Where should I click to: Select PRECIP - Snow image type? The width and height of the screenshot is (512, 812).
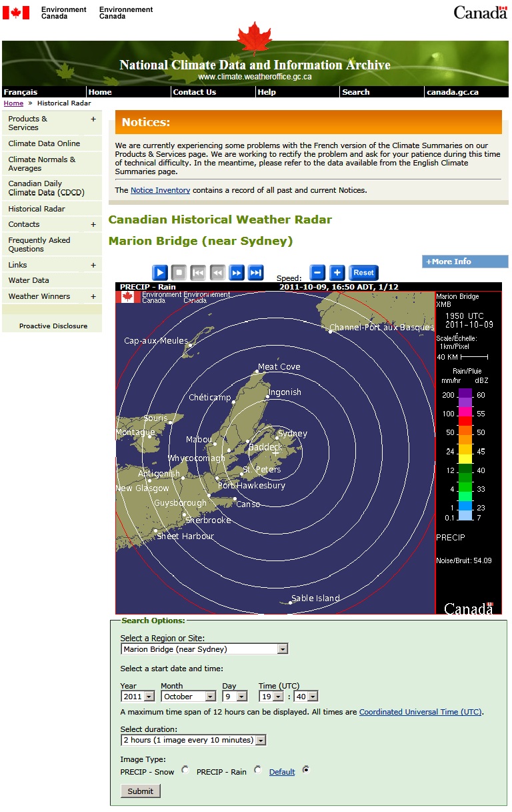(185, 770)
